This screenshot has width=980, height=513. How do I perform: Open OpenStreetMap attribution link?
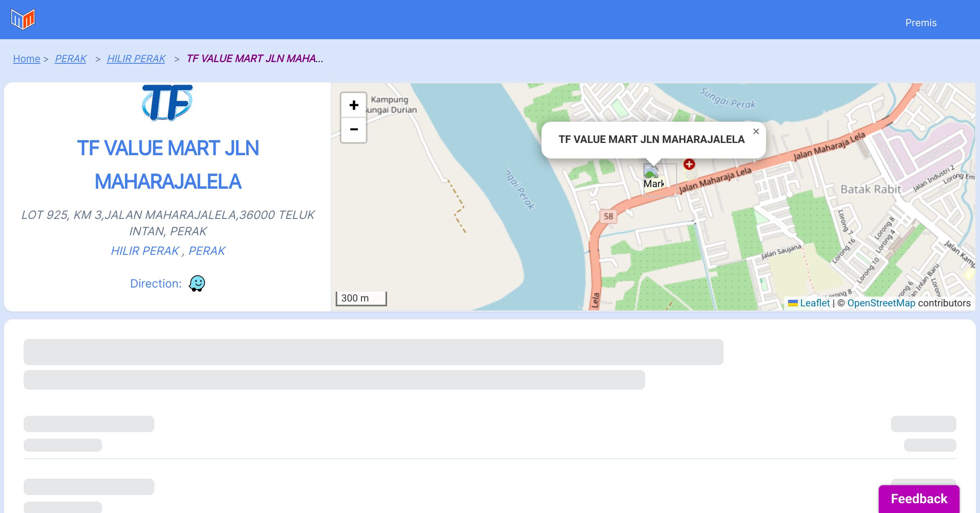pos(881,303)
